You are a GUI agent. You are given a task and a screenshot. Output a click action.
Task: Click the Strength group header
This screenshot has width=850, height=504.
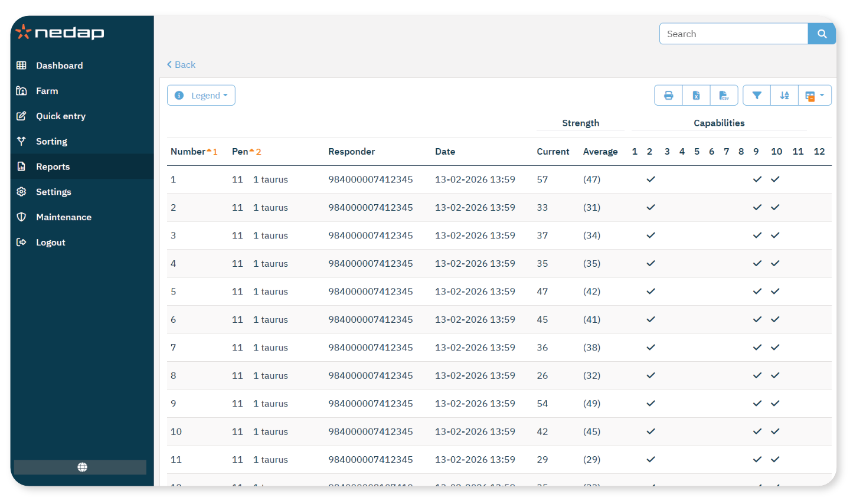[581, 123]
